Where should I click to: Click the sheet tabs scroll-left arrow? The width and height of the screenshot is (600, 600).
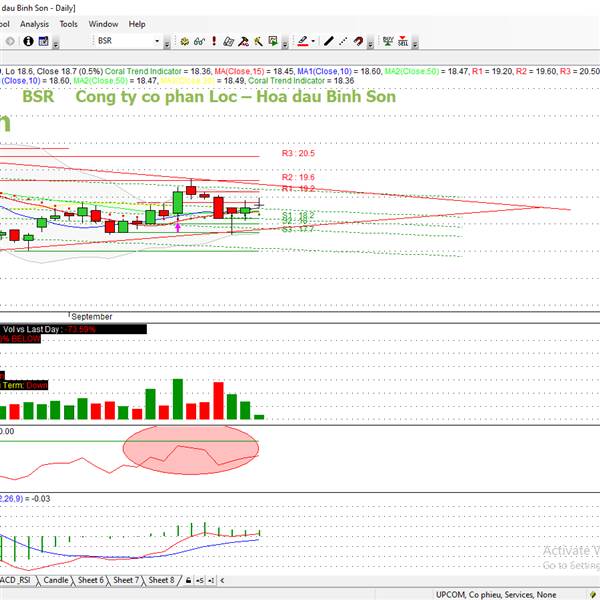[222, 580]
